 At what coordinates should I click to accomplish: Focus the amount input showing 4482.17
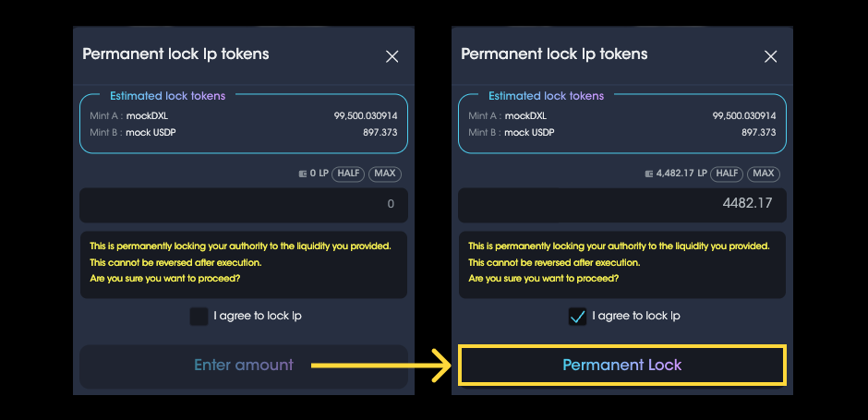tap(622, 203)
